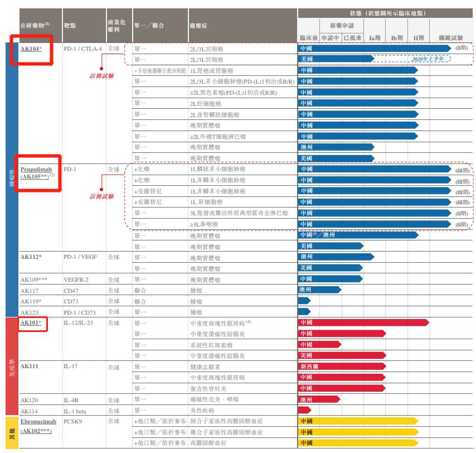
Task: Select the 在研藥物 column header
Action: click(x=35, y=25)
